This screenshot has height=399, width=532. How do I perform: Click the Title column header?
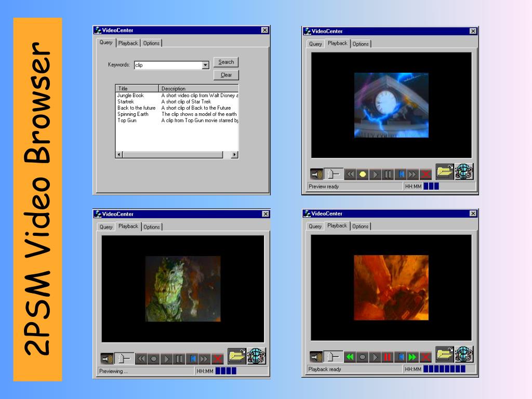(x=137, y=88)
